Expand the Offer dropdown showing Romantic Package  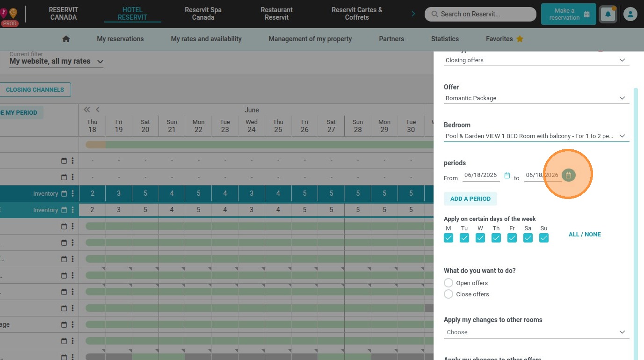coord(536,98)
